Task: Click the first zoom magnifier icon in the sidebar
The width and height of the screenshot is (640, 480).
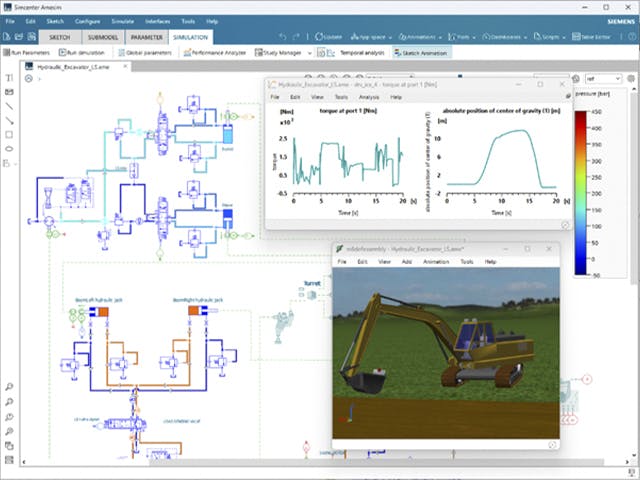Action: click(x=9, y=387)
